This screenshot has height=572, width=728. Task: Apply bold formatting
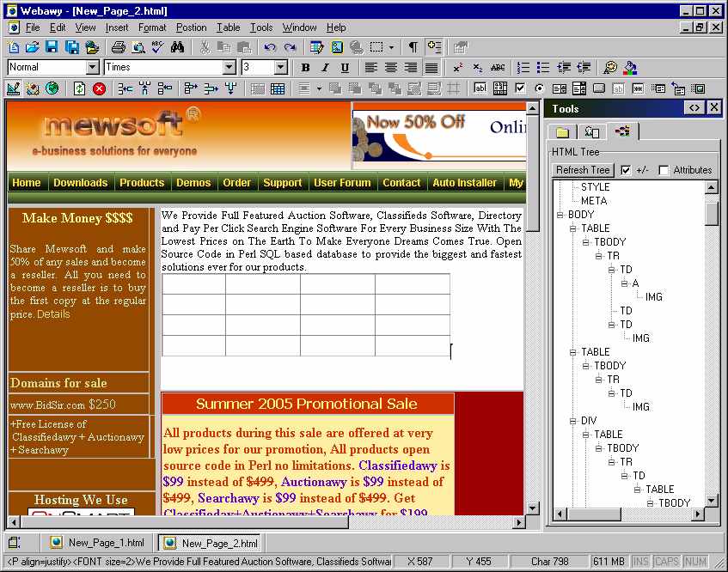click(305, 68)
